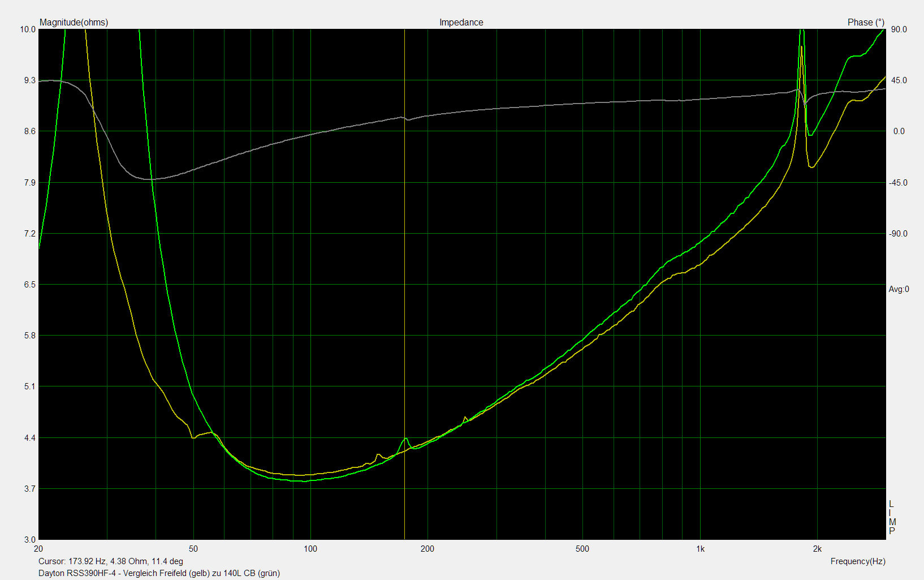The height and width of the screenshot is (580, 924).
Task: Click the 2k frequency tick label
Action: pyautogui.click(x=817, y=548)
